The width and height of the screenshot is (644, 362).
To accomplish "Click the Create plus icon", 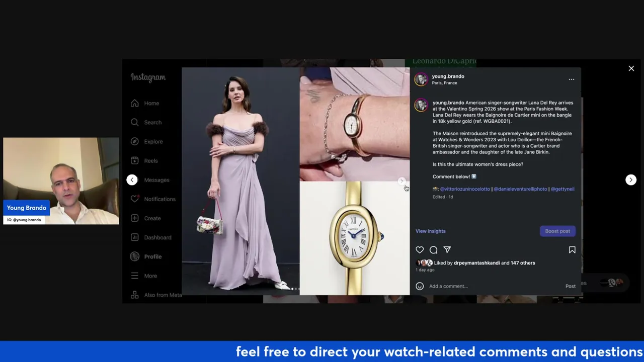I will pyautogui.click(x=135, y=218).
